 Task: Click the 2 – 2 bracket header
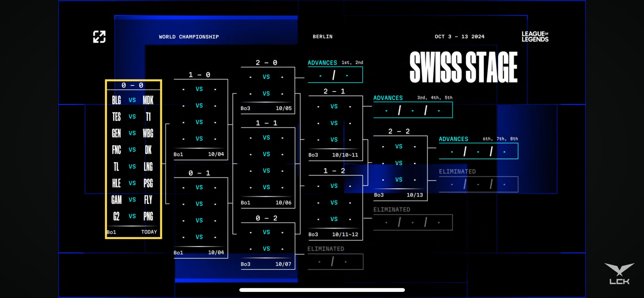pos(399,131)
